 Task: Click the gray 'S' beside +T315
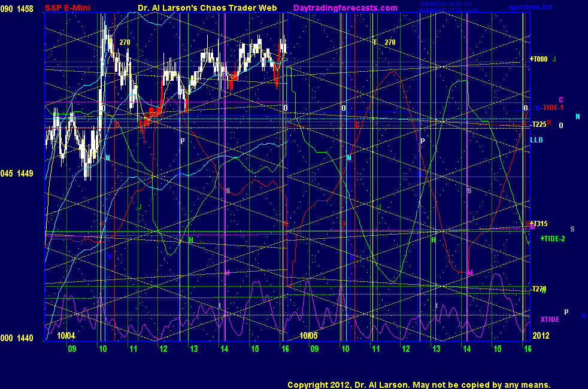pyautogui.click(x=572, y=229)
